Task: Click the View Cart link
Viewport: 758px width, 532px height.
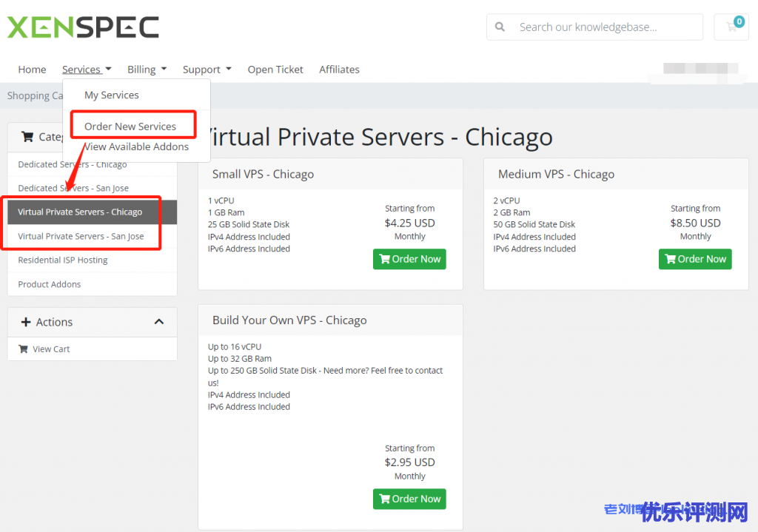Action: [x=51, y=349]
